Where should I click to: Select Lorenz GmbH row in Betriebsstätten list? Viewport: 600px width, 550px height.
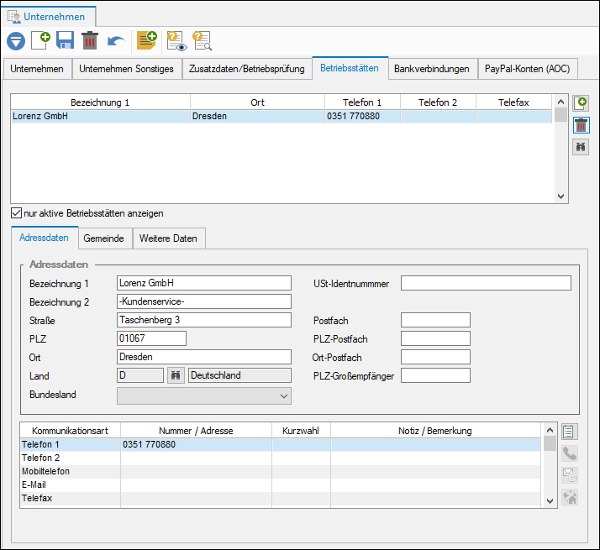pos(281,116)
